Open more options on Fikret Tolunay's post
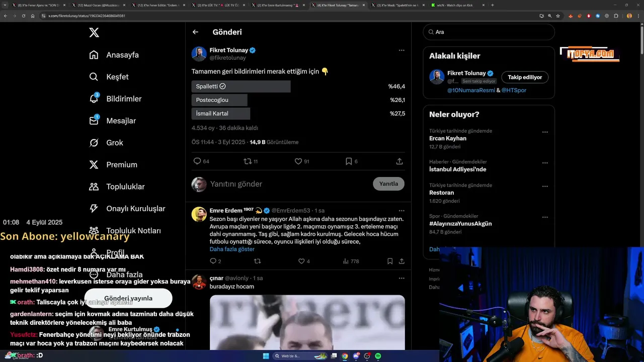Screen dimensions: 644x362 click(401, 50)
